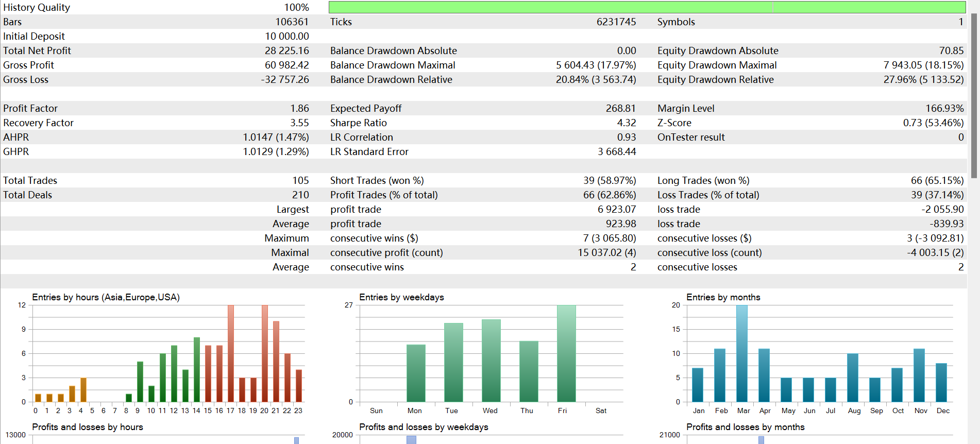Click the hour 17 bar in Entries by hours
Image resolution: width=980 pixels, height=444 pixels.
coord(231,353)
